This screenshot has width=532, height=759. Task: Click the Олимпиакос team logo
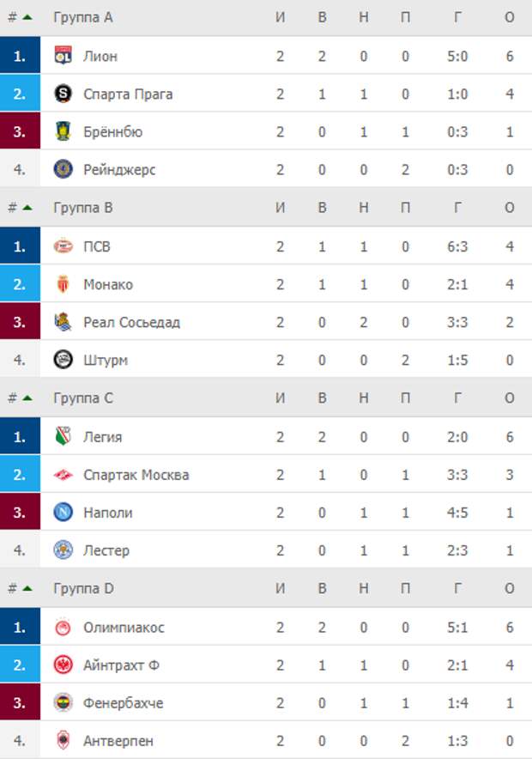pyautogui.click(x=63, y=628)
